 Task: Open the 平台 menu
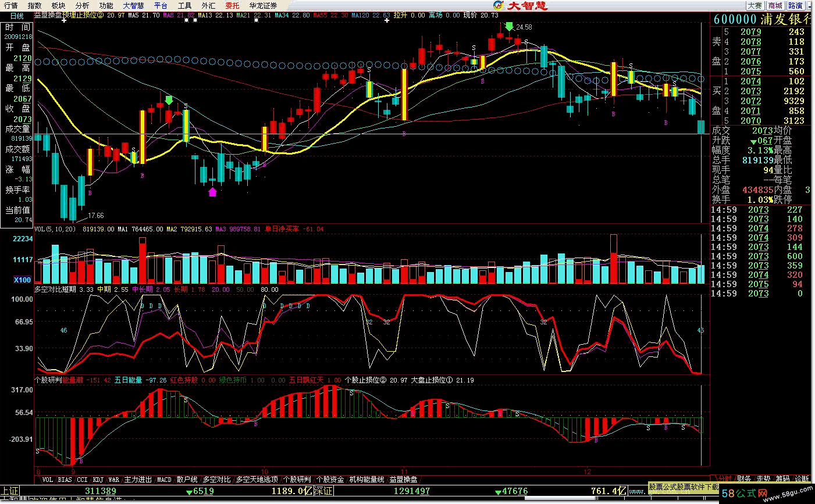tap(161, 5)
